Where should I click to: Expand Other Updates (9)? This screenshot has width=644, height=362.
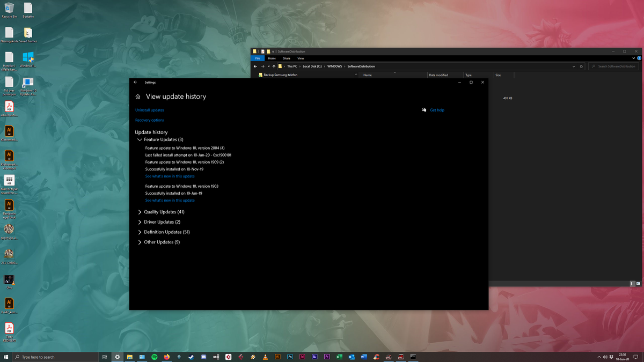click(x=158, y=242)
